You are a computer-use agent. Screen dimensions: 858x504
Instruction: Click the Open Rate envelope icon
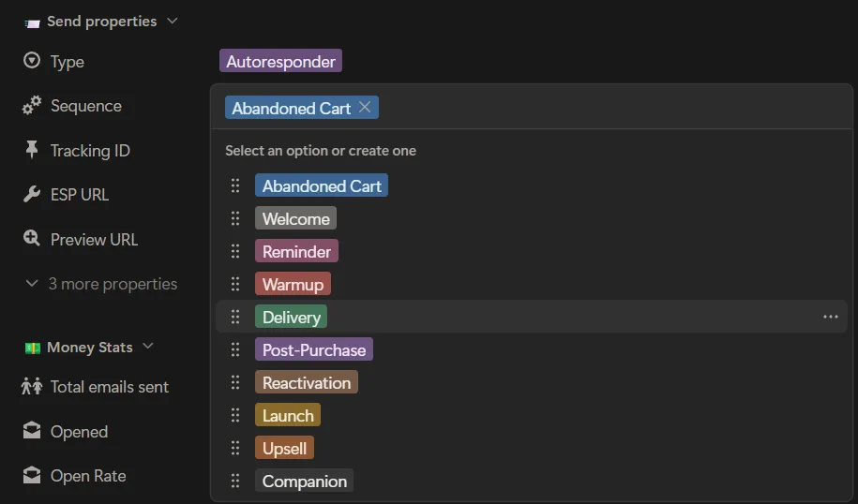tap(32, 476)
